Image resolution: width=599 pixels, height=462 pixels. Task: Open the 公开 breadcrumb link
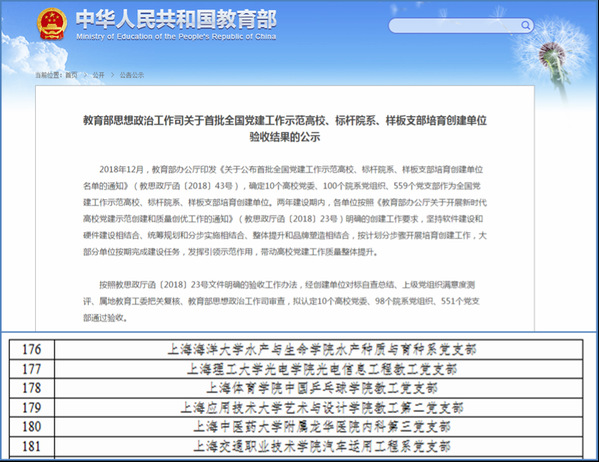click(98, 75)
